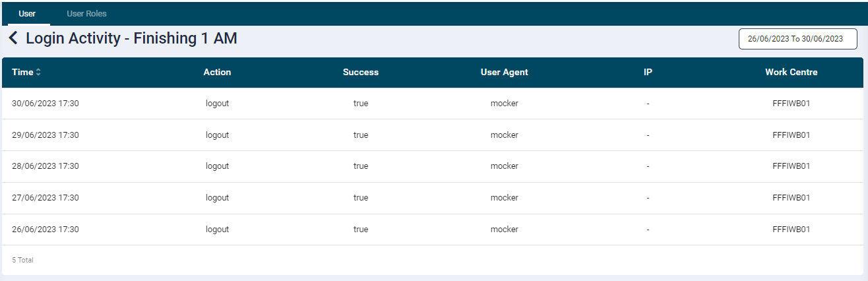Screen dimensions: 868x281
Task: Open the date range picker field
Action: (797, 39)
